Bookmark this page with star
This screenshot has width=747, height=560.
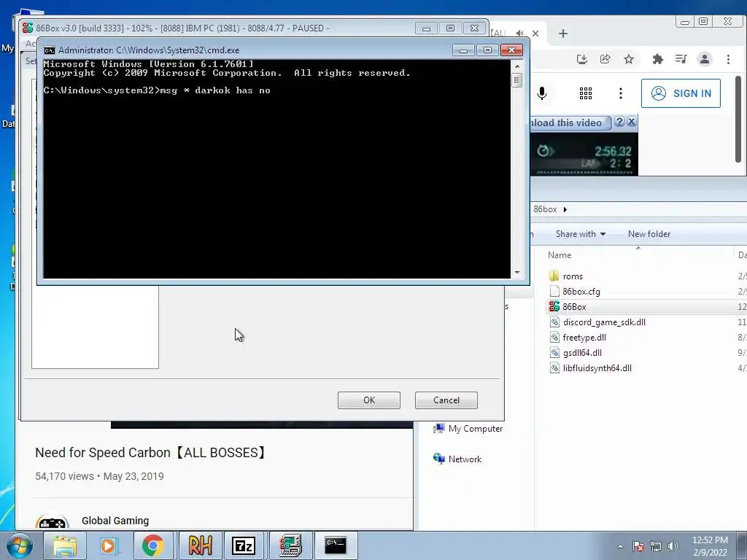629,59
